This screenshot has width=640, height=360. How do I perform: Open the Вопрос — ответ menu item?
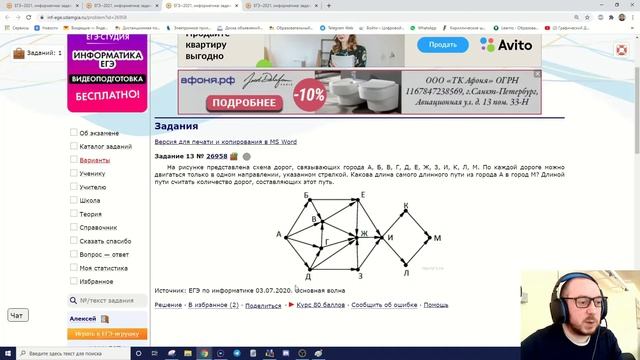click(104, 255)
